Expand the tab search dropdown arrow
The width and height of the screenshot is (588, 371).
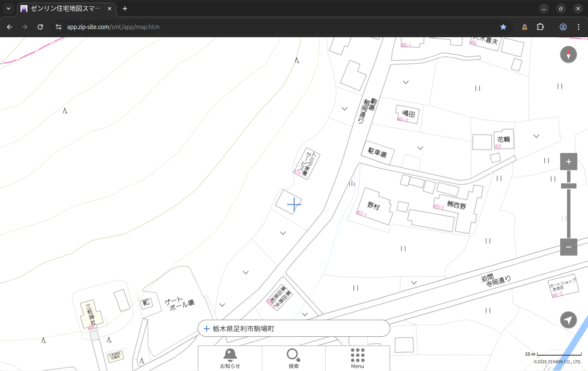coord(8,9)
